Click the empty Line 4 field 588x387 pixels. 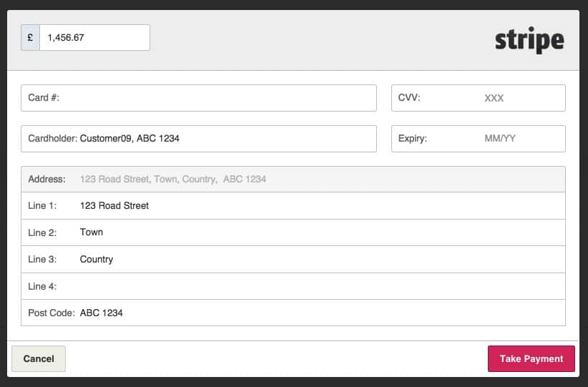315,286
